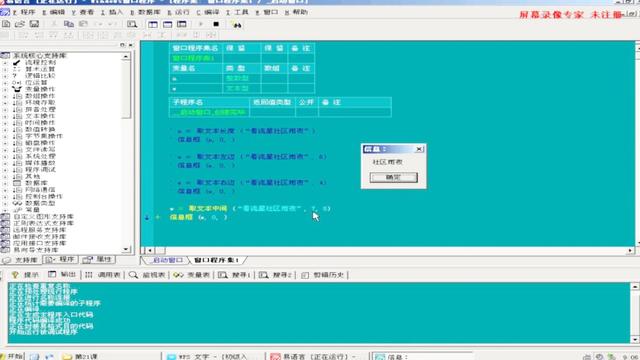Open the 编译 menu
Image resolution: width=640 pixels, height=360 pixels.
208,12
